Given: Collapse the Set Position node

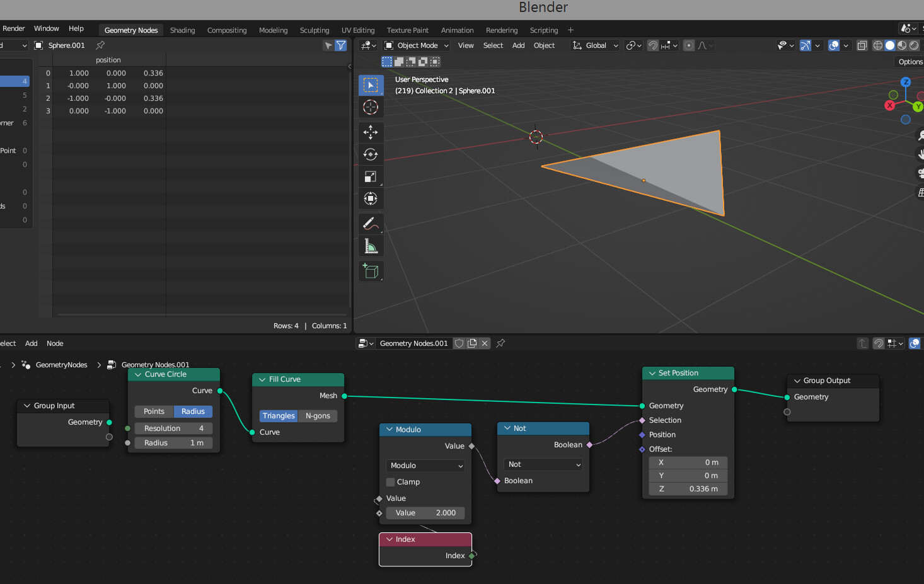Looking at the screenshot, I should [652, 373].
